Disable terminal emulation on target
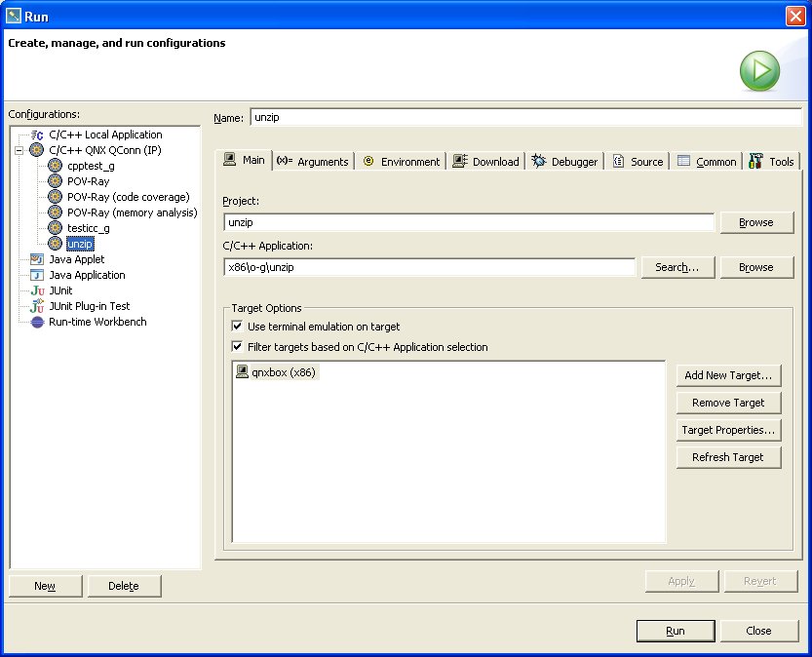Image resolution: width=812 pixels, height=657 pixels. [236, 327]
